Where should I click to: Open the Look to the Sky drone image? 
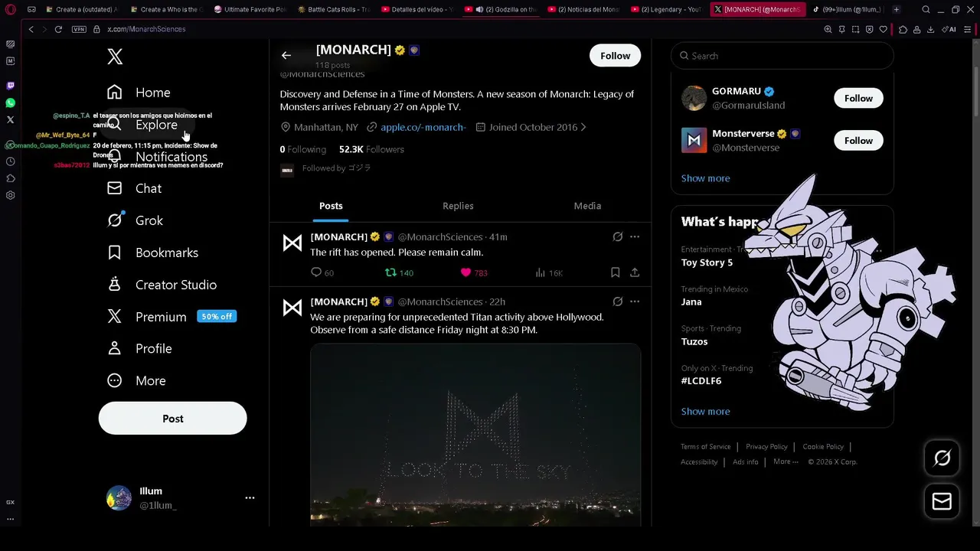tap(475, 435)
